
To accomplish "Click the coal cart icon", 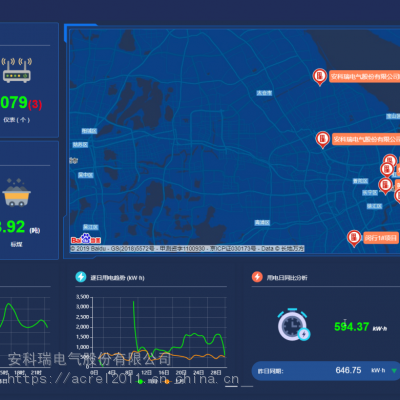I will point(16,193).
